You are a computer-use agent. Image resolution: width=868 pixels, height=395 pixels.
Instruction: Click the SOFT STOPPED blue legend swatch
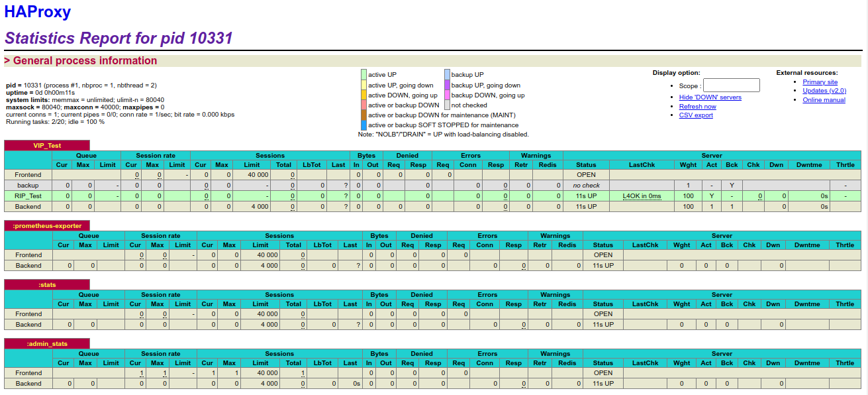(x=363, y=125)
